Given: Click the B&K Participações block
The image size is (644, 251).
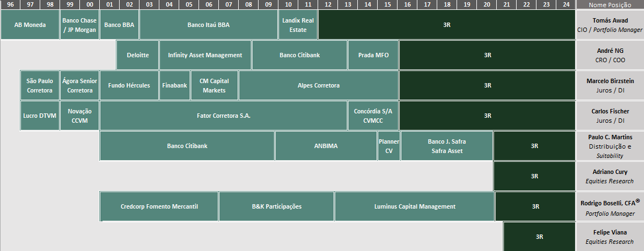Looking at the screenshot, I should [x=277, y=207].
